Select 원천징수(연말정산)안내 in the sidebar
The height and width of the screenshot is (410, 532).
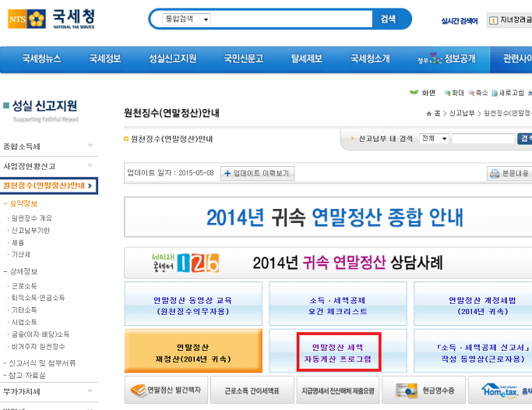(49, 186)
